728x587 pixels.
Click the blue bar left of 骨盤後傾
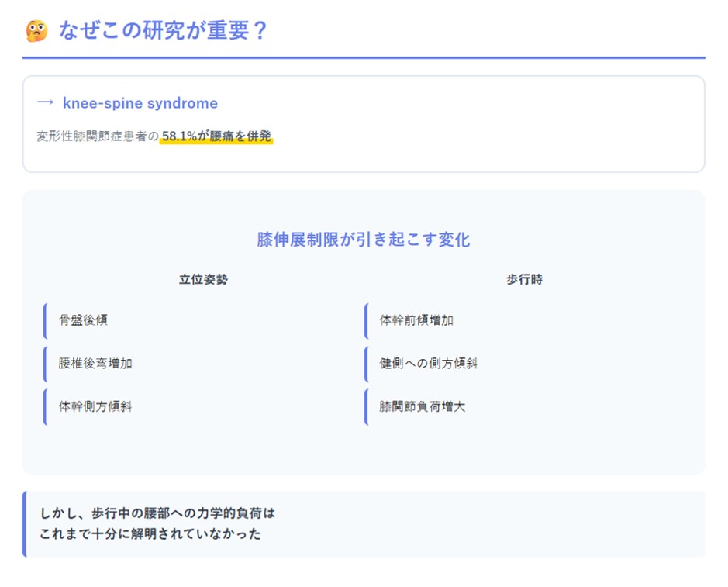[x=45, y=320]
